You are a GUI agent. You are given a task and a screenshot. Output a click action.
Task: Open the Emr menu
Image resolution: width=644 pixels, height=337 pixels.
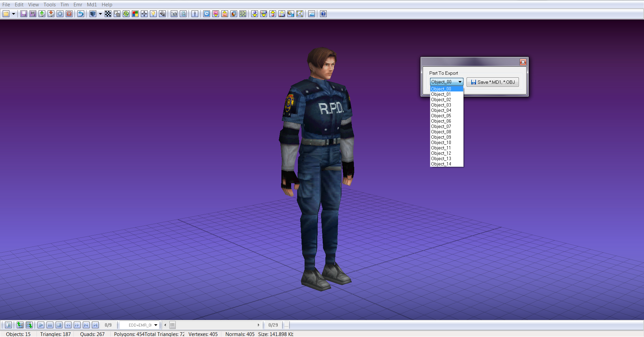coord(78,4)
